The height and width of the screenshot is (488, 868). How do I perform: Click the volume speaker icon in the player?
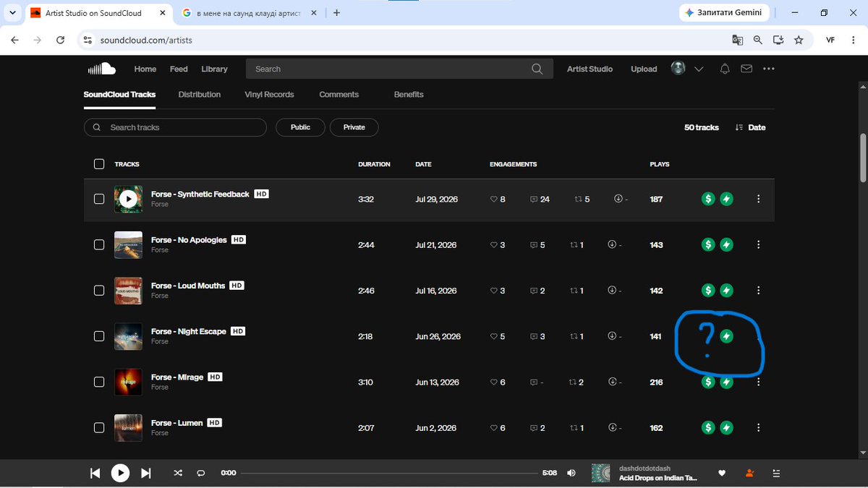(x=571, y=473)
